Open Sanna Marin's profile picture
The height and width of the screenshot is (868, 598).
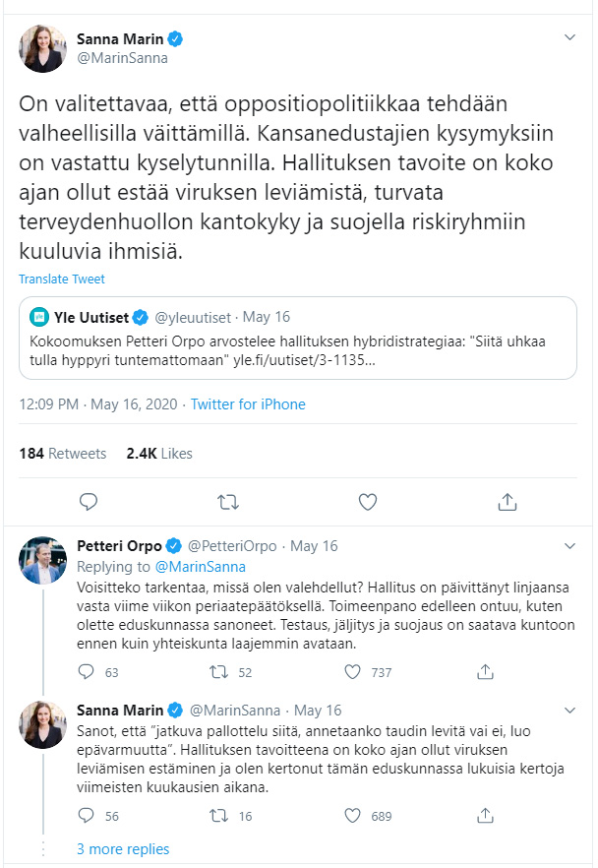[x=42, y=44]
